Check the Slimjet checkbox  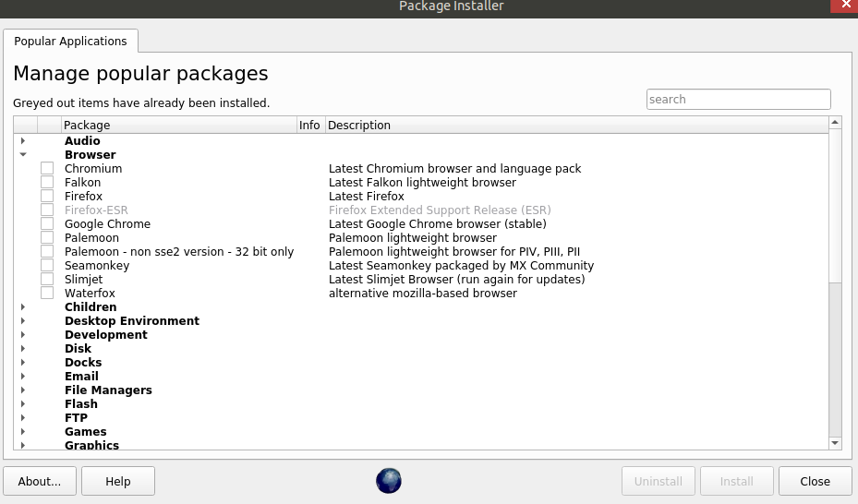[x=47, y=279]
